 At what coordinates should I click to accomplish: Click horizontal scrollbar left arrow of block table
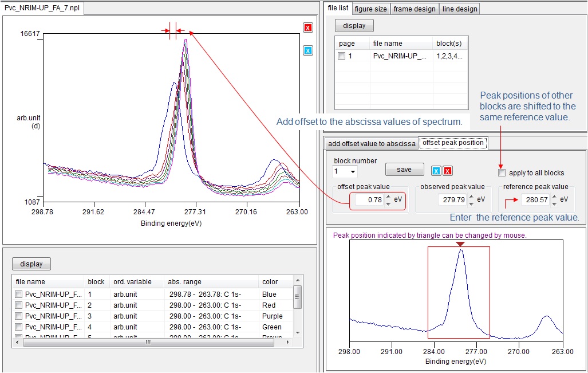[17, 342]
